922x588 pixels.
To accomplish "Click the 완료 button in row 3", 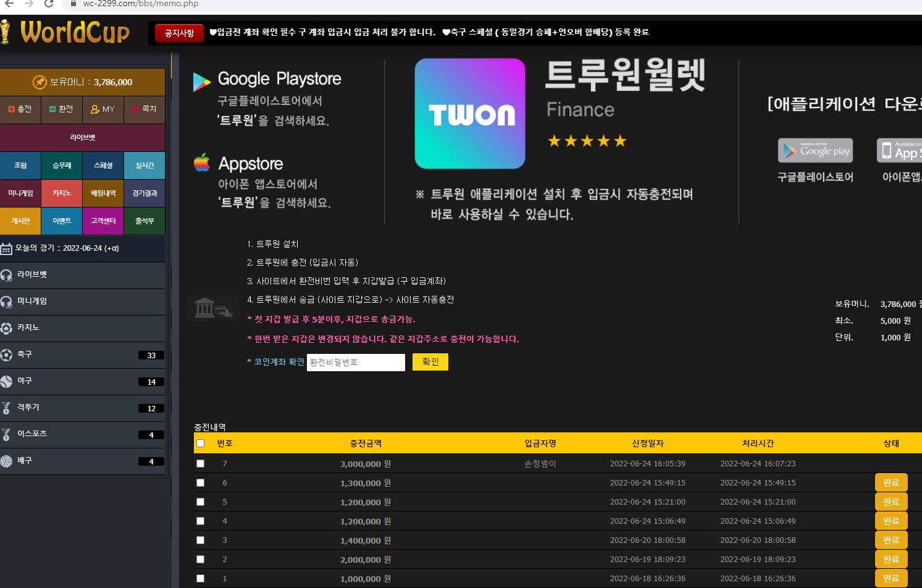I will 891,540.
